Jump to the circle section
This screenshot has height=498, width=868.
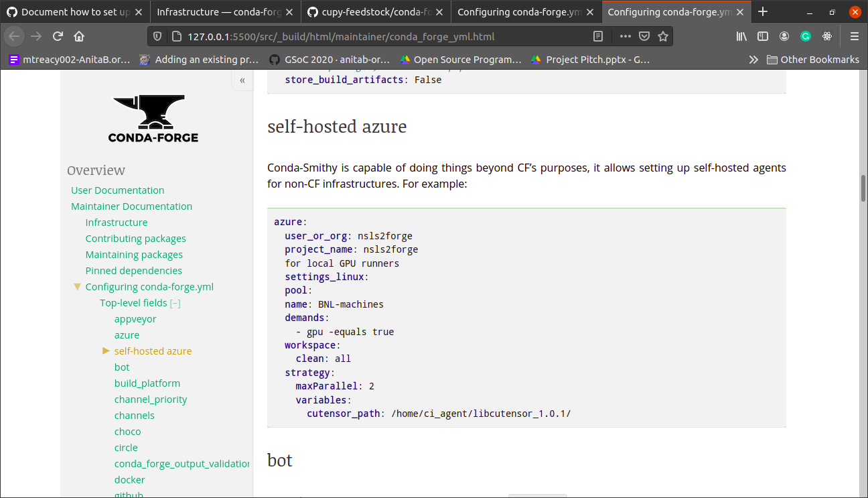[126, 448]
